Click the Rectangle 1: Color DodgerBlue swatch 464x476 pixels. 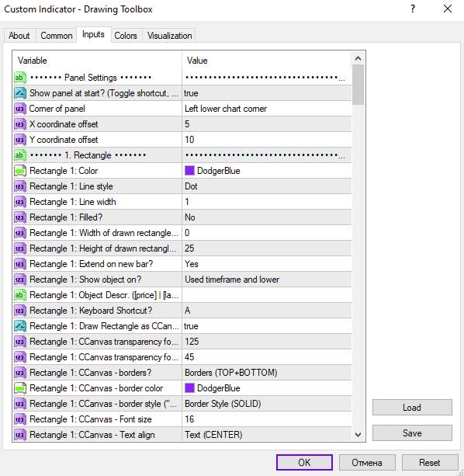click(189, 171)
